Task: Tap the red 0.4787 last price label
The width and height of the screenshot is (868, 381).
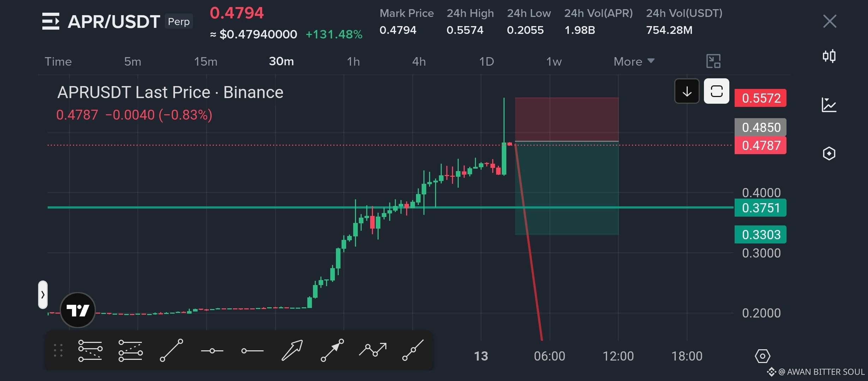Action: click(x=760, y=145)
